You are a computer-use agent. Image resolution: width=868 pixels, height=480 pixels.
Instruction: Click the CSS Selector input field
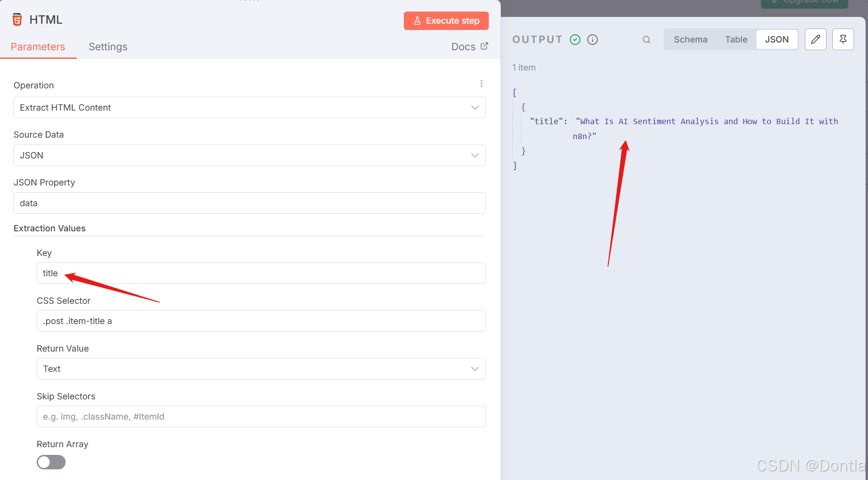[x=261, y=321]
